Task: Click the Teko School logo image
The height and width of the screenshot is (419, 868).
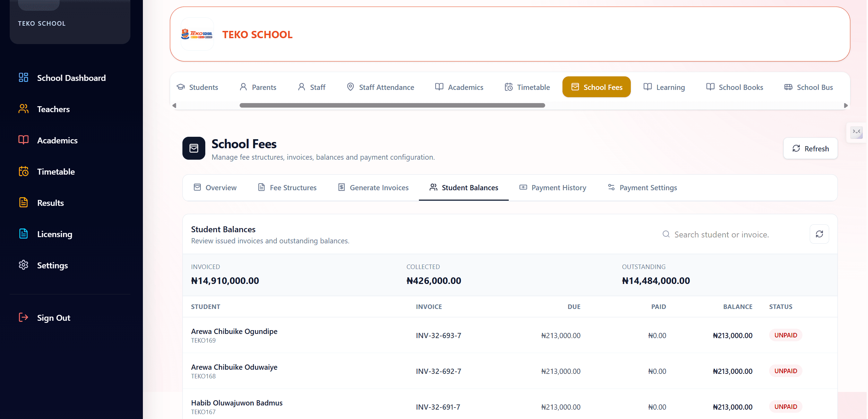Action: 197,34
